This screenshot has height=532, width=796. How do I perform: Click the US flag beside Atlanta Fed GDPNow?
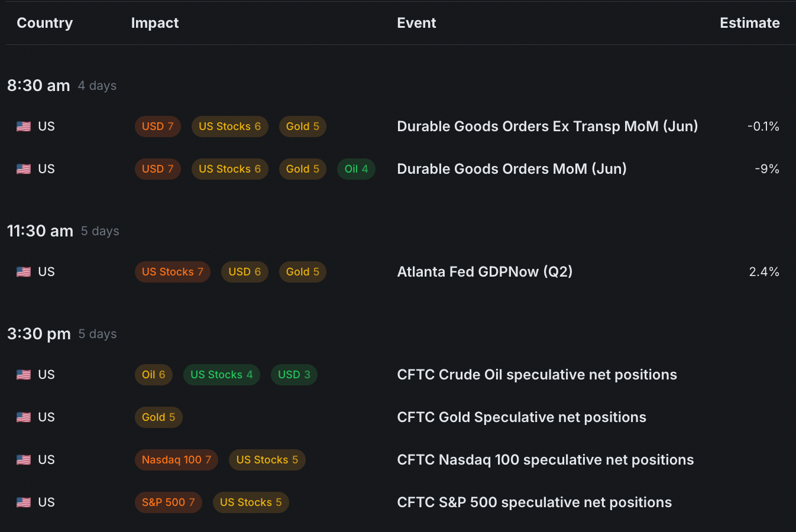coord(24,272)
